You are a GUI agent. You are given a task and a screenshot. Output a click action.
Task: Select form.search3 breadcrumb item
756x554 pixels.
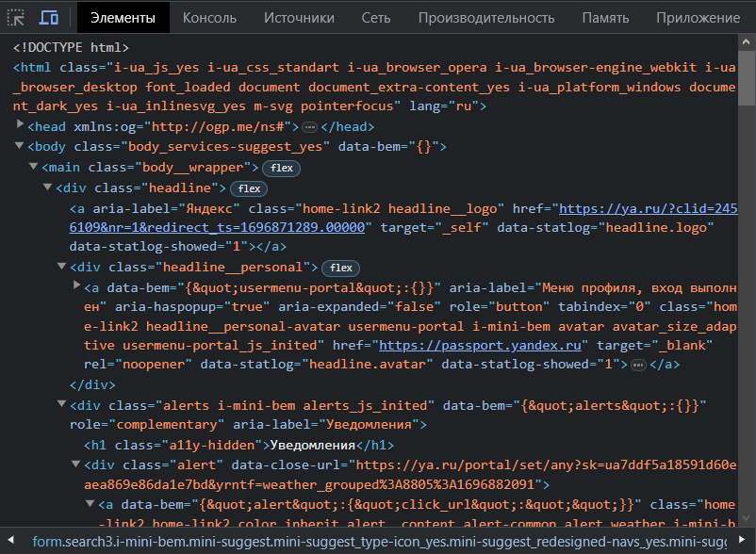[380, 542]
